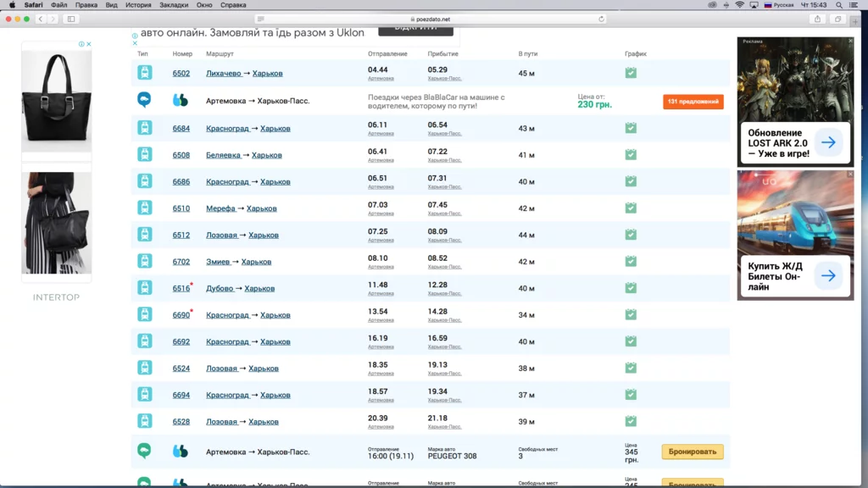
Task: Click the train icon in row 6508
Action: click(x=144, y=154)
